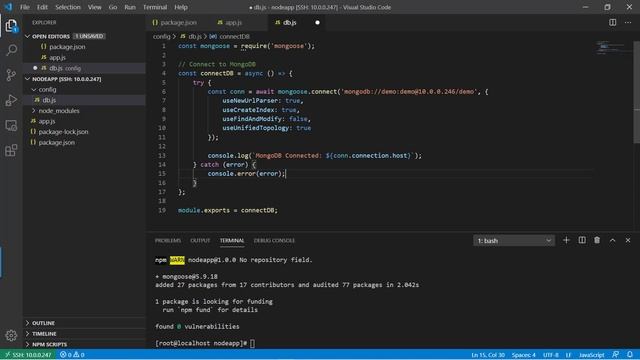640x360 pixels.
Task: Click the VS Code logo in title bar
Action: pyautogui.click(x=8, y=7)
